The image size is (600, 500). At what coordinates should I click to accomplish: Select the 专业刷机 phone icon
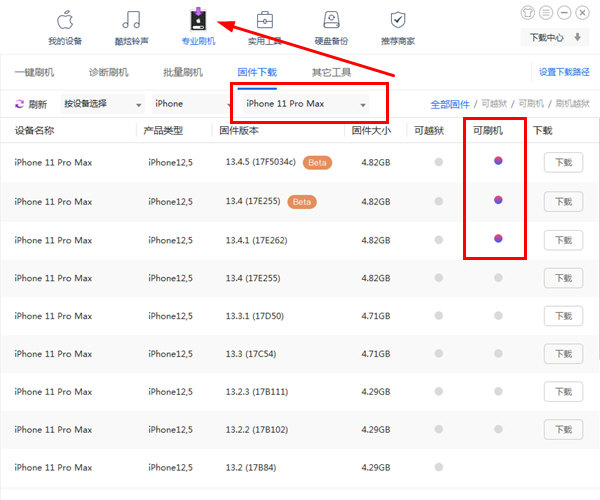198,20
